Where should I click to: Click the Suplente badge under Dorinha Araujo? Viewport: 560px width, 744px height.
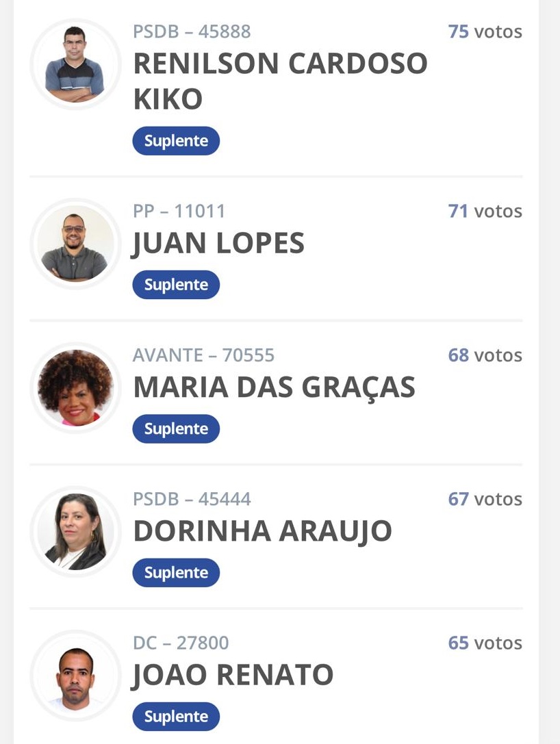tap(176, 572)
